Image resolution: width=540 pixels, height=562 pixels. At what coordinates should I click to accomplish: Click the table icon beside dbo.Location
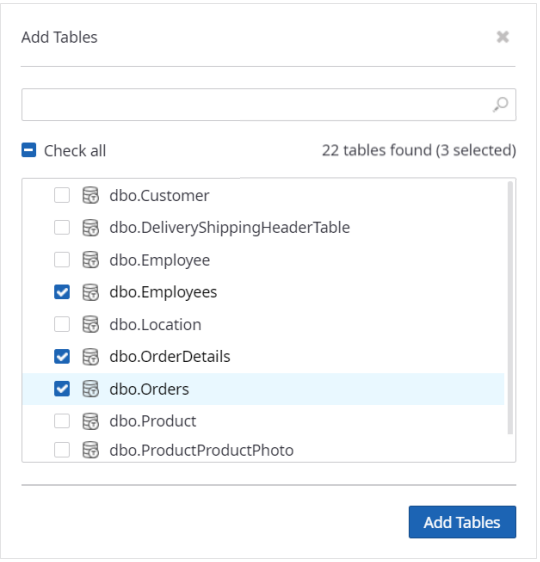tap(90, 324)
